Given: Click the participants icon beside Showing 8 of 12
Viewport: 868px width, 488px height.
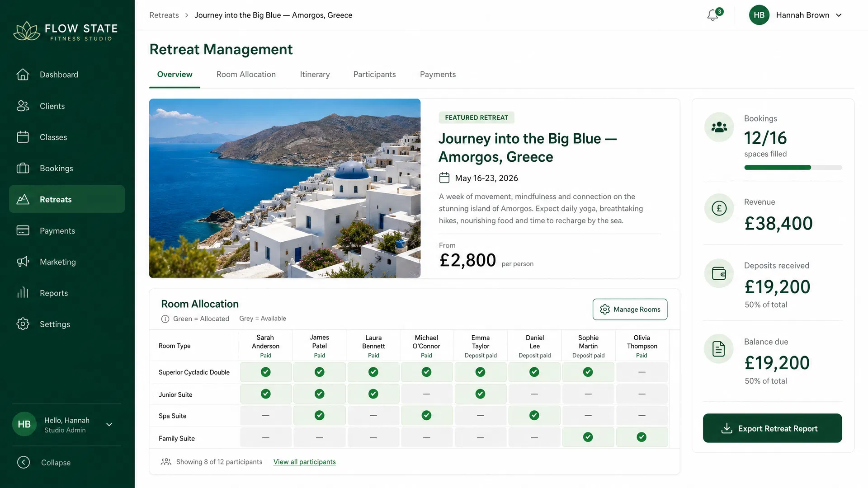Looking at the screenshot, I should [166, 462].
